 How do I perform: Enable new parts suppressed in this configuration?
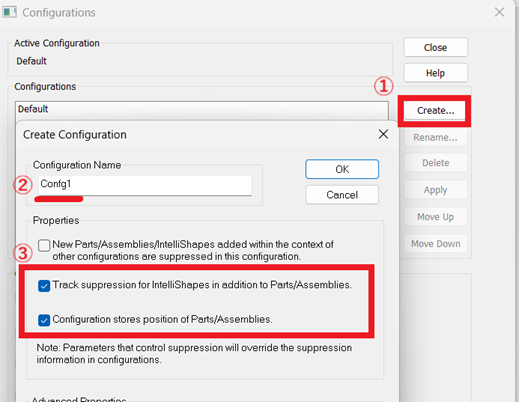[44, 245]
